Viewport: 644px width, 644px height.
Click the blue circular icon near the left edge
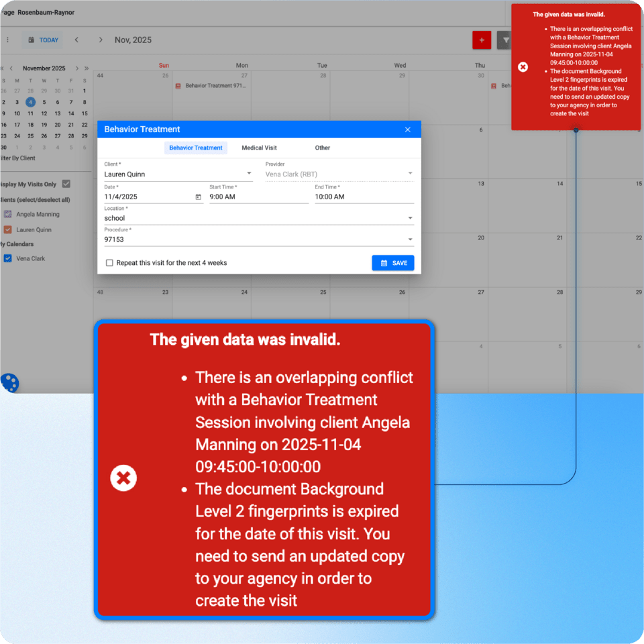point(10,383)
